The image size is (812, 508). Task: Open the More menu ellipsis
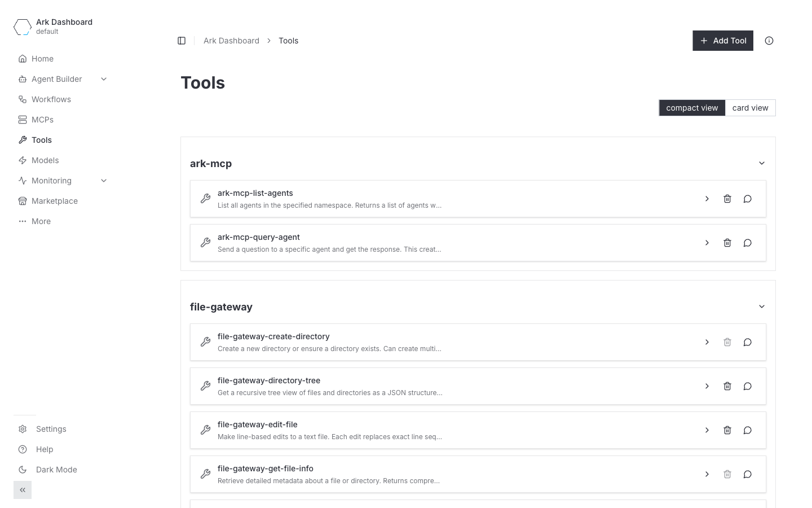pos(23,221)
